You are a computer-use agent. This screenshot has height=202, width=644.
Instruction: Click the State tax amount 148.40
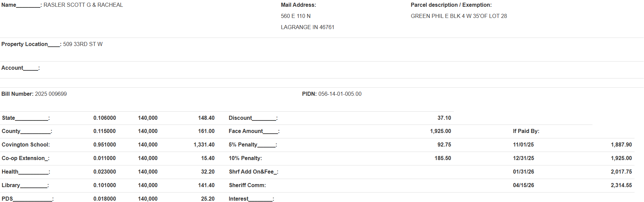coord(206,118)
